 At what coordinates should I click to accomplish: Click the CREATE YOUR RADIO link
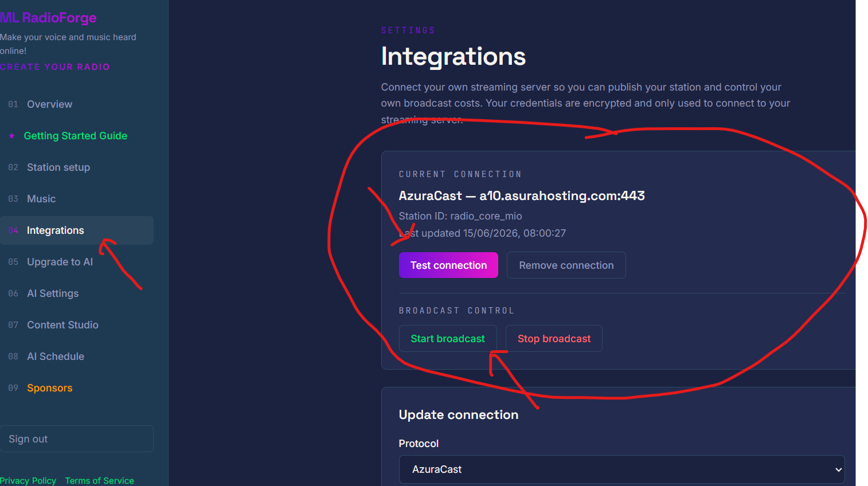[x=55, y=67]
